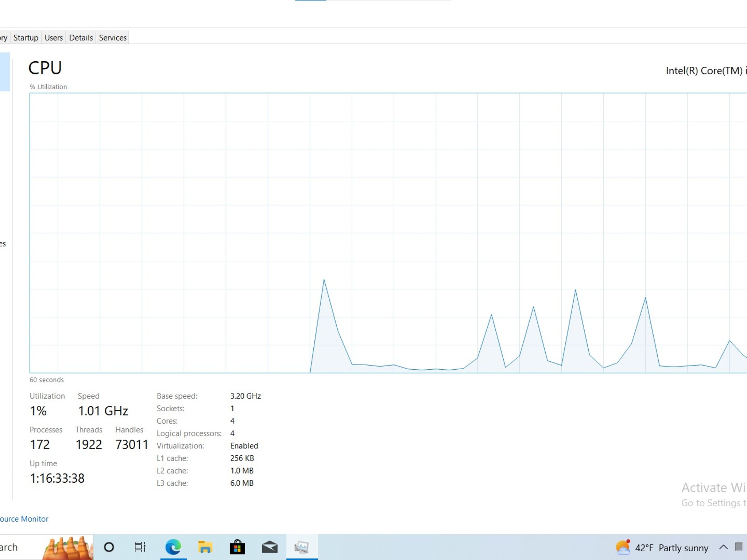Click the Virtualization Enabled value
The image size is (747, 560).
click(x=244, y=446)
